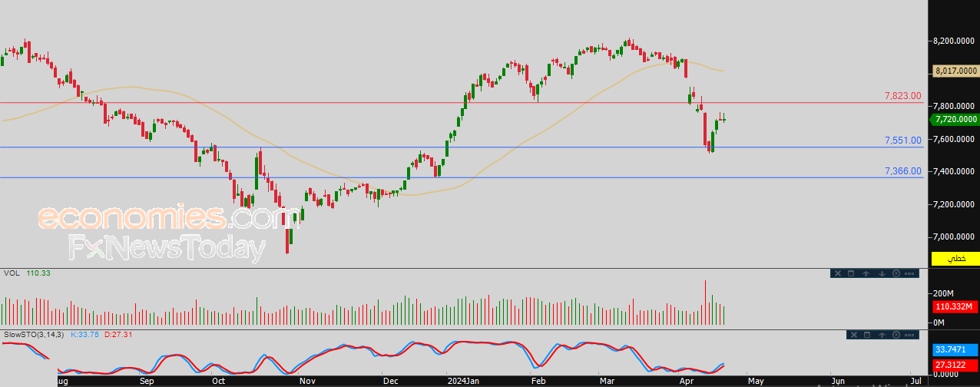The height and width of the screenshot is (387, 980).
Task: Select the 7,823.00 red resistance line
Action: (461, 102)
